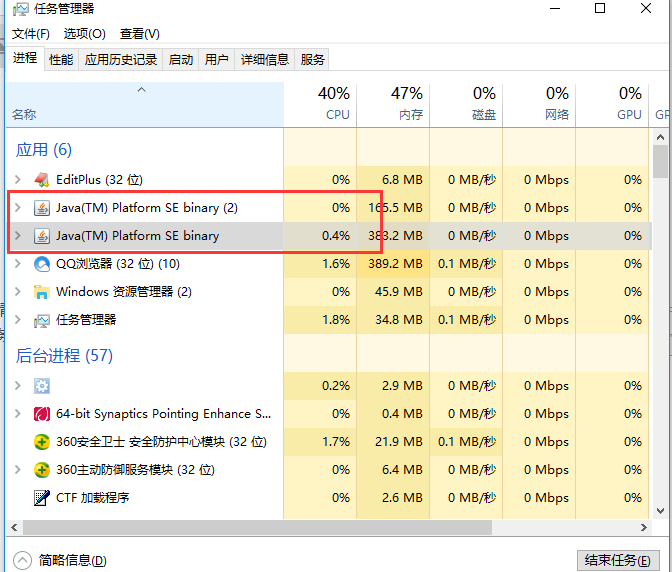This screenshot has width=672, height=572.
Task: Click the 1.8% CPU value of 任务管理器
Action: click(336, 320)
